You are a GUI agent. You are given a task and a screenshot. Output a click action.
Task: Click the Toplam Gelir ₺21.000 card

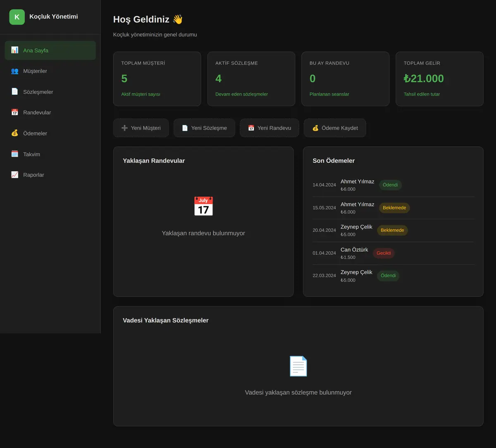coord(440,79)
